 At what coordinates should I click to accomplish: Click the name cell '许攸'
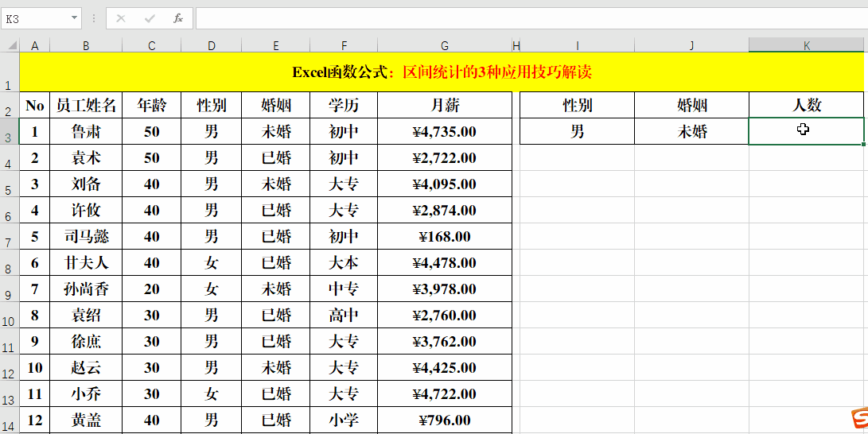(x=86, y=211)
